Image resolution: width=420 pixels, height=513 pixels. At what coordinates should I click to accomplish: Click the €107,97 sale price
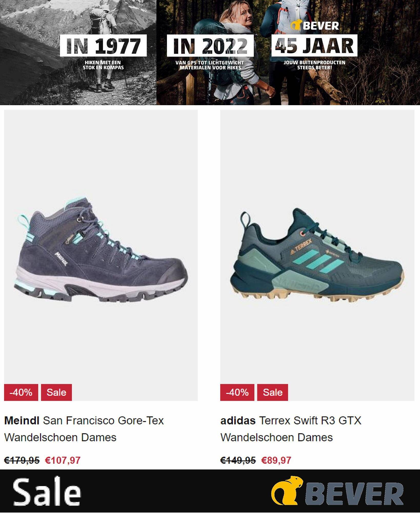click(x=63, y=460)
